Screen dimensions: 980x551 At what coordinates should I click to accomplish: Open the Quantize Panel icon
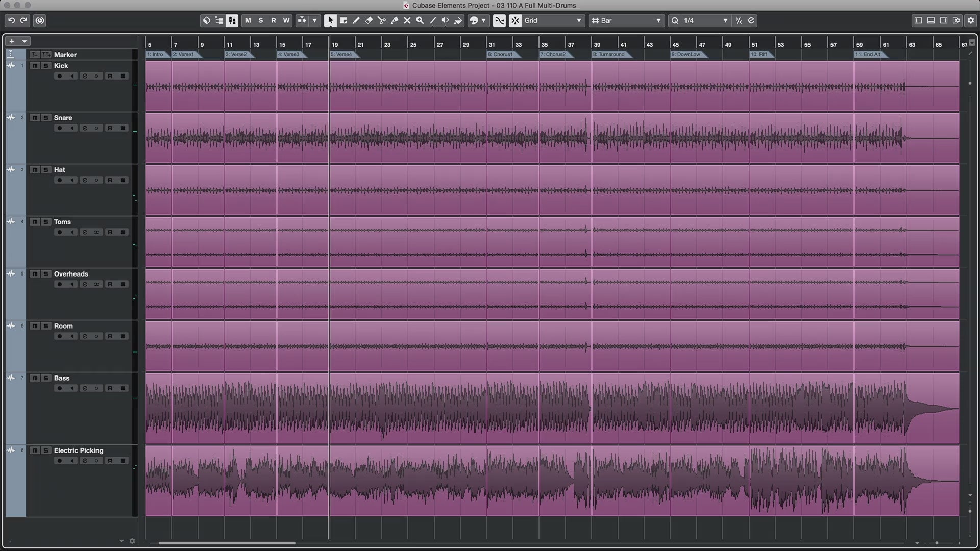tap(751, 20)
